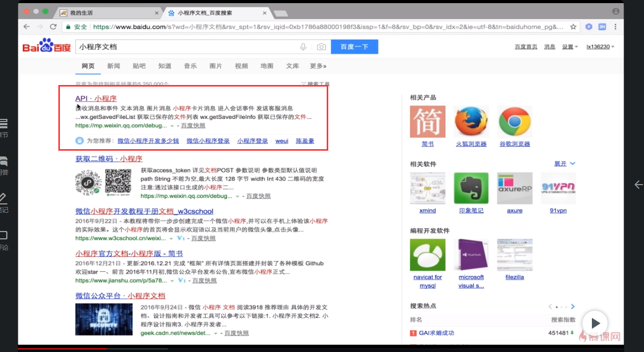
Task: Open the dropdown arrow beside the w3cschool.cn URL
Action: point(171,238)
